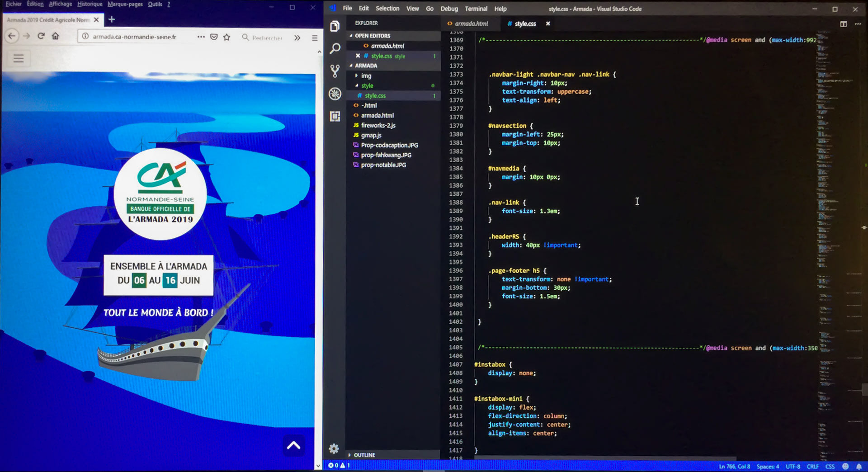This screenshot has width=868, height=472.
Task: Click back-to-top arrow on the webpage
Action: click(x=293, y=445)
